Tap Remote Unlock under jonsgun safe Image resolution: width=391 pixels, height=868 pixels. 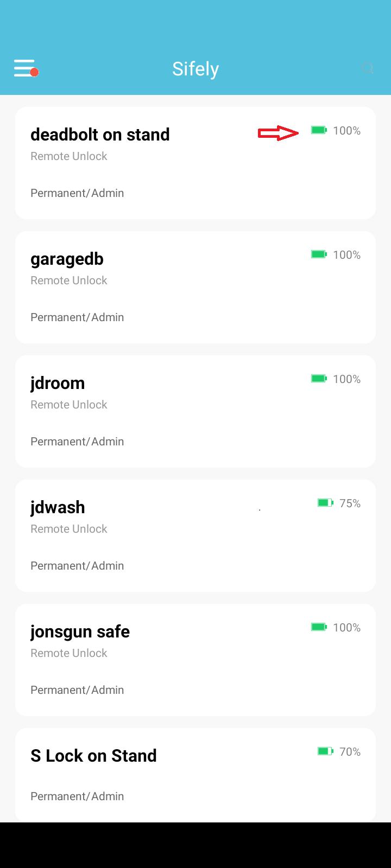[x=69, y=653]
